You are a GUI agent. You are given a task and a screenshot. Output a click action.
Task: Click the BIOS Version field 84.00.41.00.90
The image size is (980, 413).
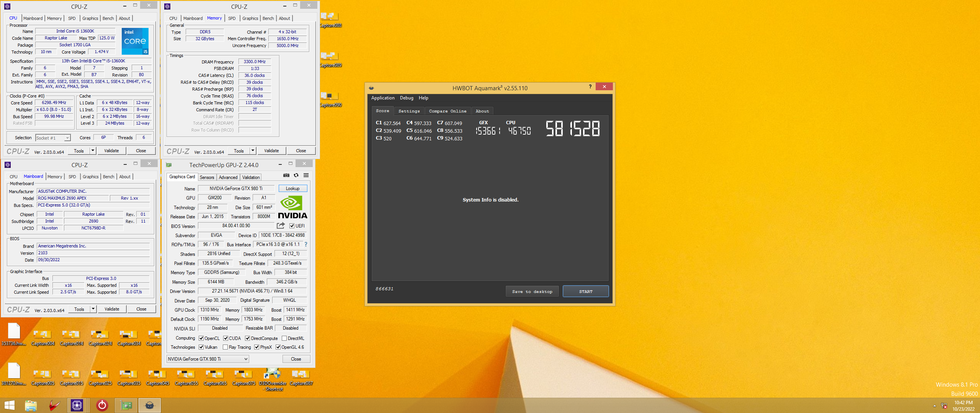[236, 226]
